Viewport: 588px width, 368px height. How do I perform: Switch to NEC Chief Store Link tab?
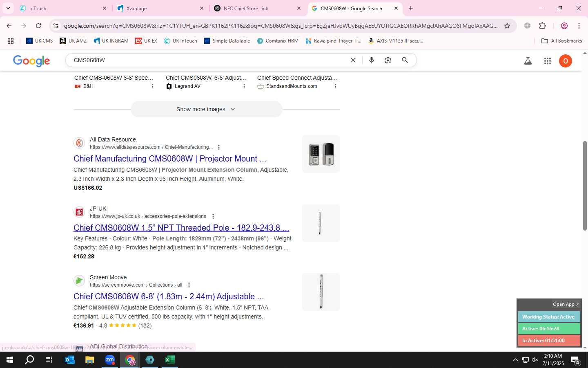click(x=257, y=8)
